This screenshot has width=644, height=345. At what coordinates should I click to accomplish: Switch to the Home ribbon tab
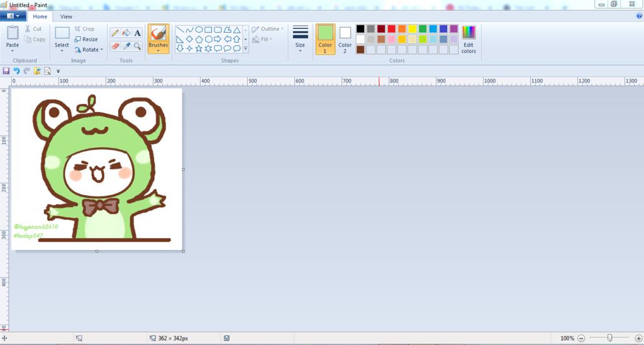pos(40,16)
